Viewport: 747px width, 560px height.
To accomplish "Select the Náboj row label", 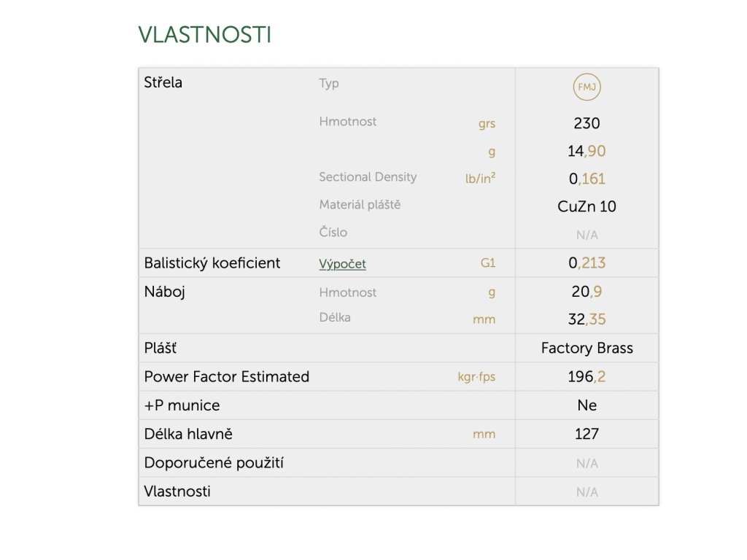I will [x=164, y=292].
